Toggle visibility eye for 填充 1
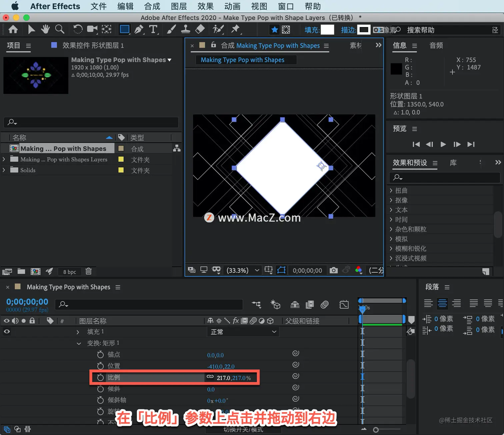504x435 pixels. (7, 332)
